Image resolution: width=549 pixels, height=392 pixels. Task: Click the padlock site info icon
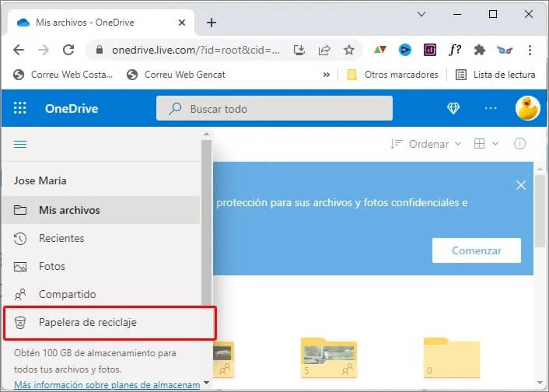pyautogui.click(x=100, y=50)
